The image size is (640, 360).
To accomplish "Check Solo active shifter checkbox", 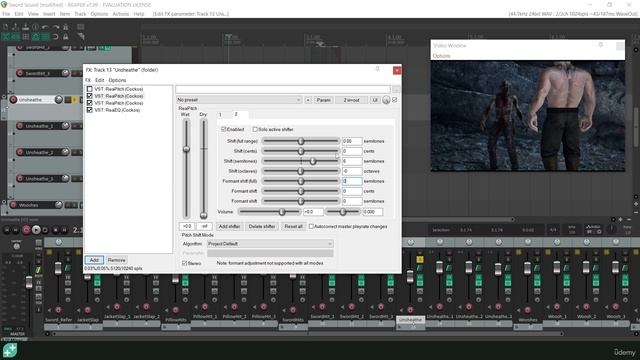I will [255, 129].
